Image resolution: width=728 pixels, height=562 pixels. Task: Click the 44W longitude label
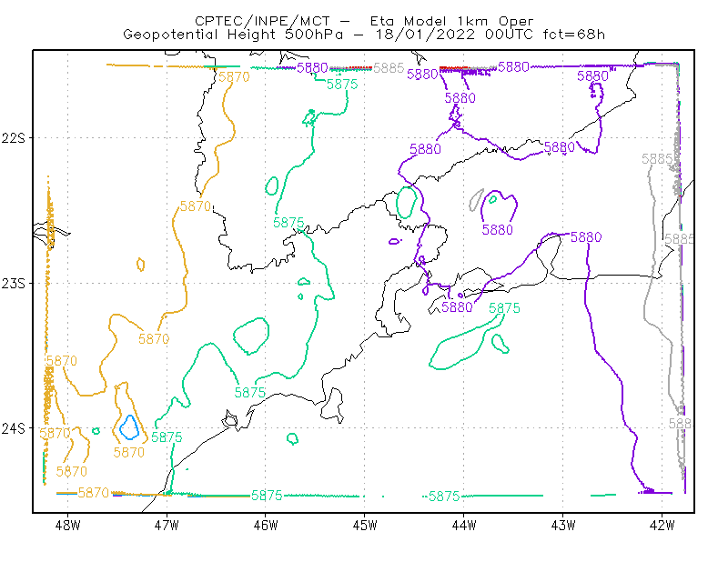[463, 525]
